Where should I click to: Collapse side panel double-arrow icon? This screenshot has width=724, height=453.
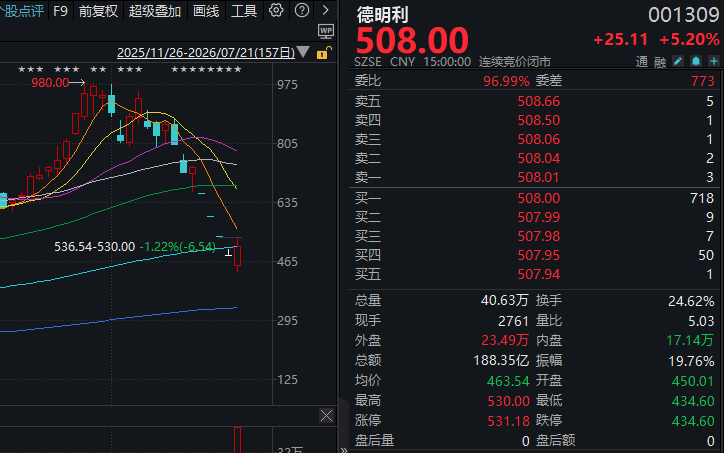[x=344, y=450]
